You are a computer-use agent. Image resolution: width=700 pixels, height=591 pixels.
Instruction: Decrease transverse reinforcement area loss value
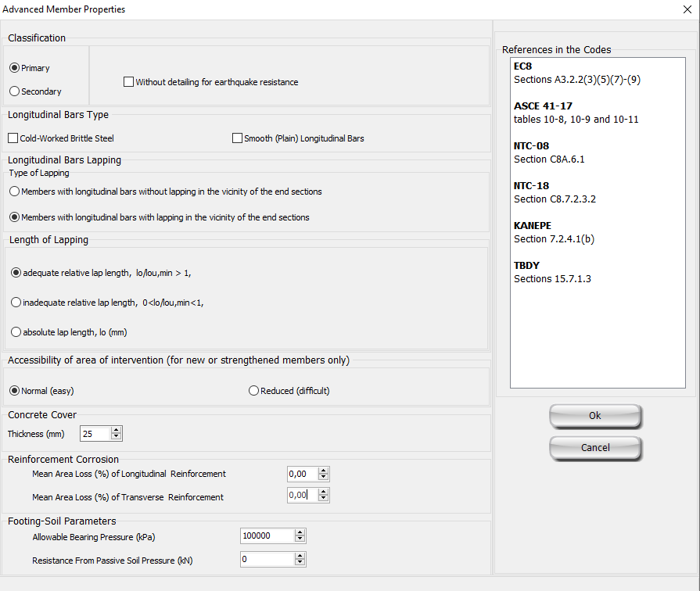point(324,500)
